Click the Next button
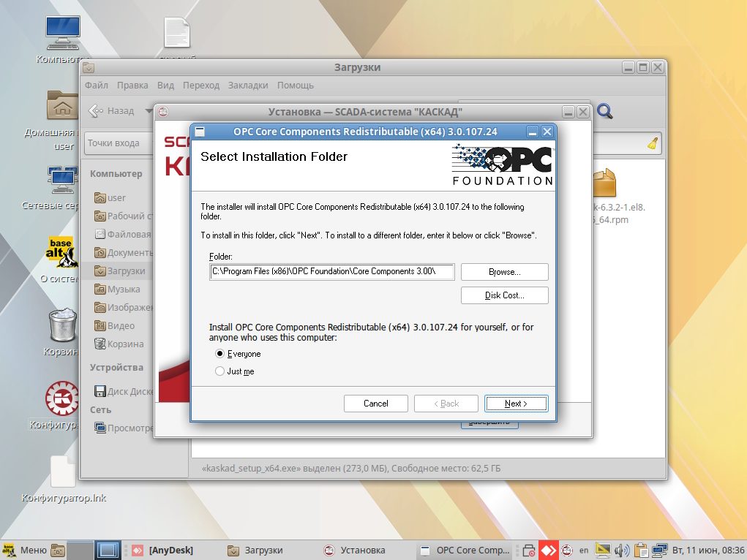 [516, 404]
